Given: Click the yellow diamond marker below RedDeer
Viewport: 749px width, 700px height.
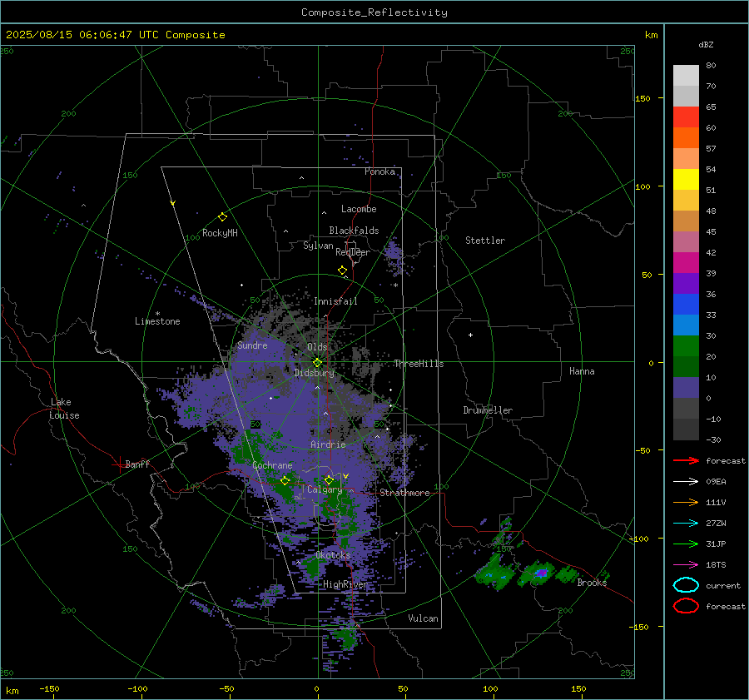Looking at the screenshot, I should (x=343, y=271).
